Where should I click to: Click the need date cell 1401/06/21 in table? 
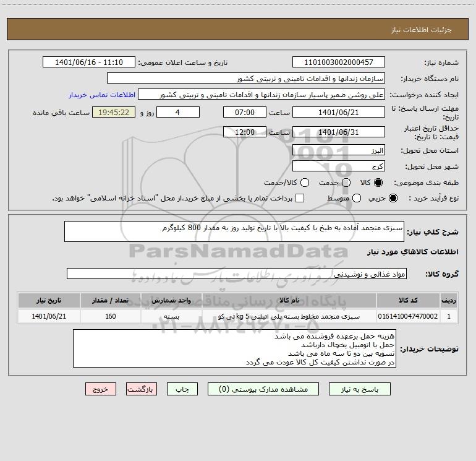pos(49,316)
